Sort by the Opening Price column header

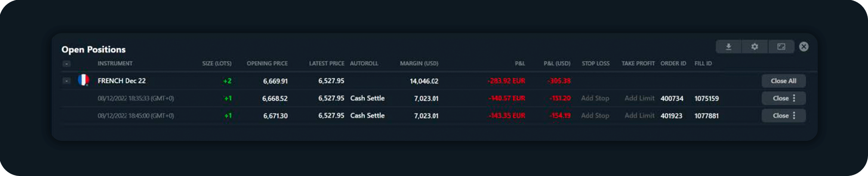click(267, 63)
